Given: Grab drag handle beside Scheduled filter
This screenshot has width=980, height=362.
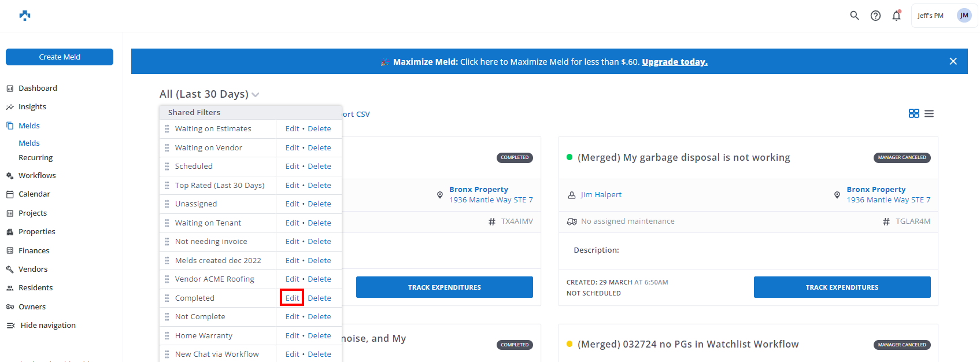Looking at the screenshot, I should pyautogui.click(x=167, y=167).
